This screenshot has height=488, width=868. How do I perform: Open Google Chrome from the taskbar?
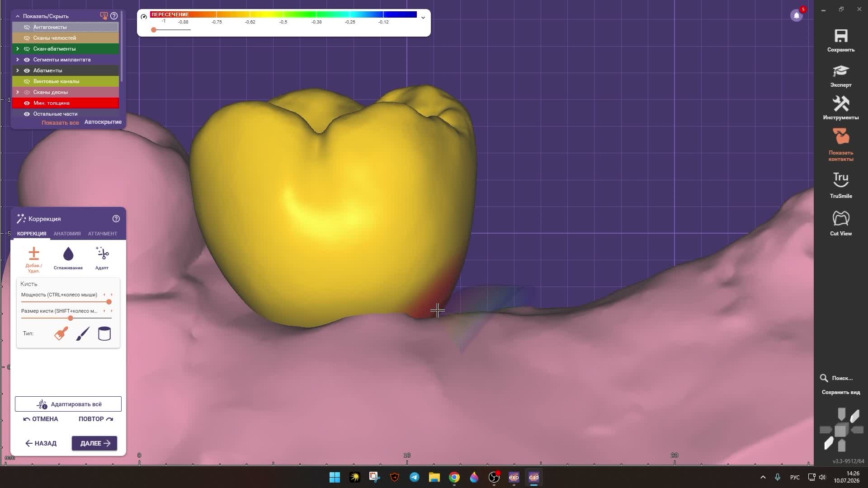point(454,477)
